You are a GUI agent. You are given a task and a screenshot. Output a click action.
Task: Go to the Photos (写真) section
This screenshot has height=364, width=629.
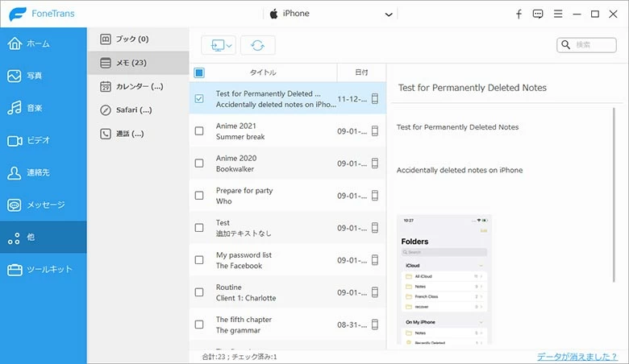point(43,76)
